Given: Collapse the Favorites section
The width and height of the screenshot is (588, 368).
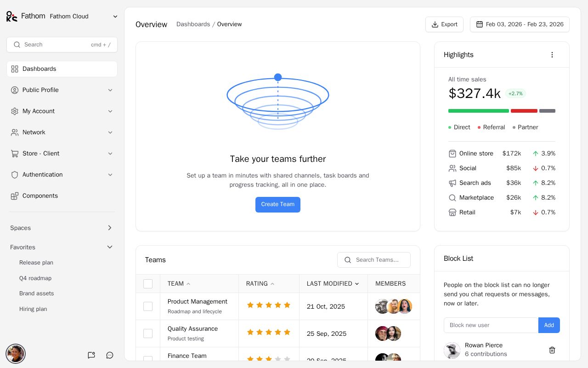Looking at the screenshot, I should point(62,247).
